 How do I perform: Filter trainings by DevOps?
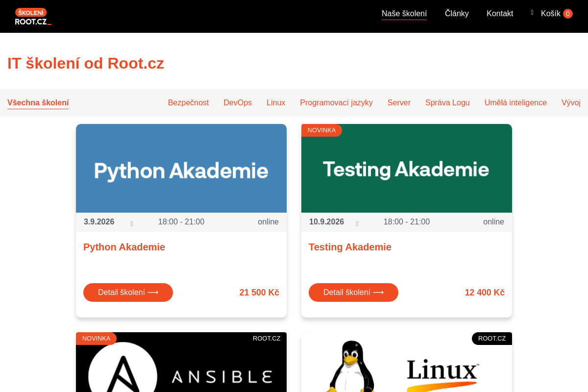coord(238,103)
